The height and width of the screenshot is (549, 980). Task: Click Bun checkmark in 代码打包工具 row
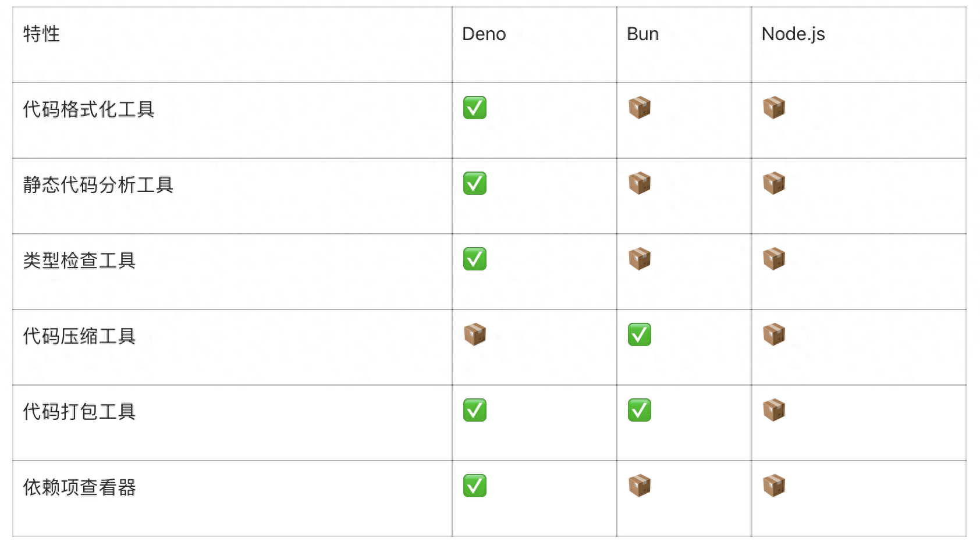point(640,410)
